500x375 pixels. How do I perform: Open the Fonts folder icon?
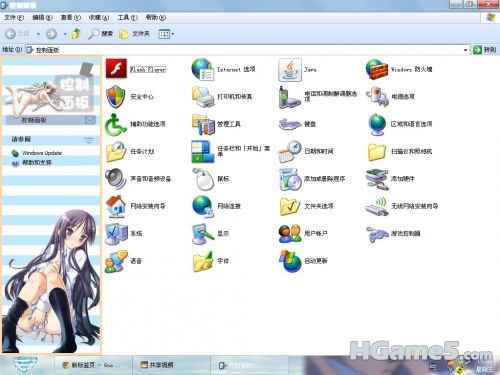tap(203, 261)
